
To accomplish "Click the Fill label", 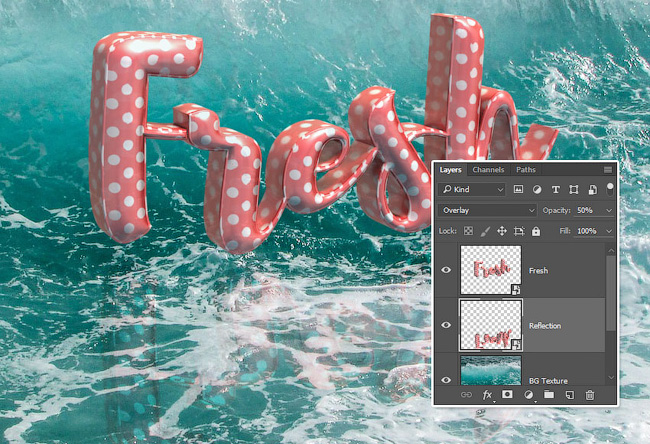I will 565,231.
